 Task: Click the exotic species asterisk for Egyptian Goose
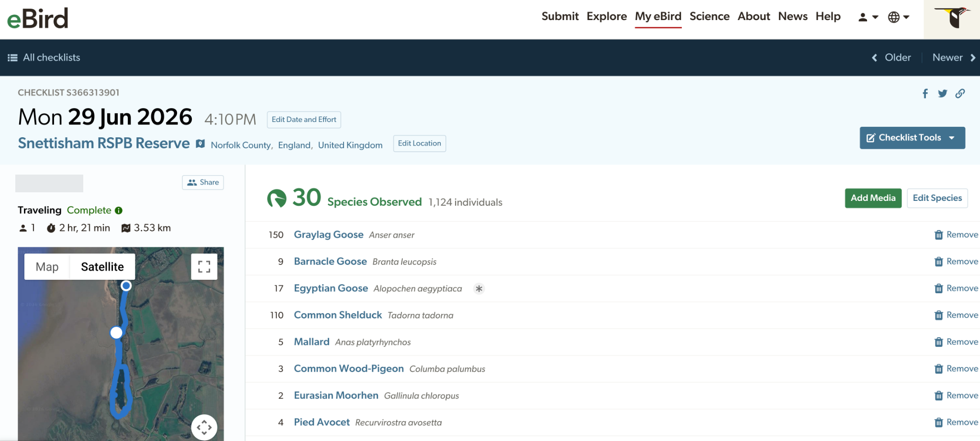coord(479,288)
